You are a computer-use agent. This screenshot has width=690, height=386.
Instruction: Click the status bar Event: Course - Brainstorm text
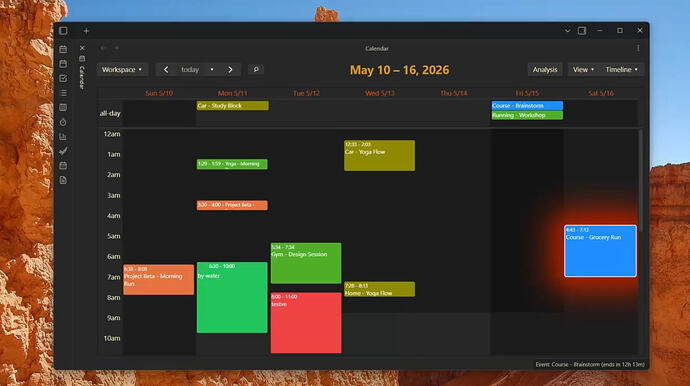590,364
